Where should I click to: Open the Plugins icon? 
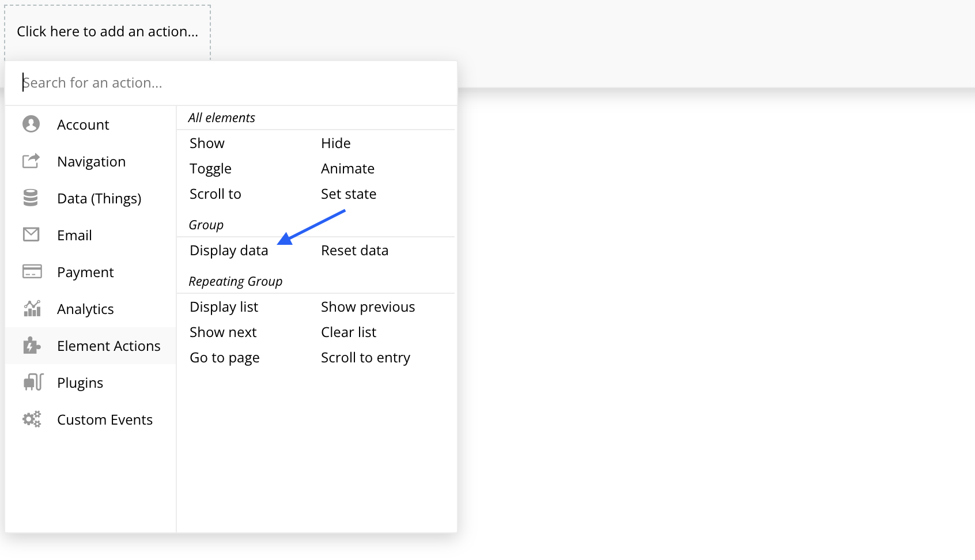pos(32,382)
